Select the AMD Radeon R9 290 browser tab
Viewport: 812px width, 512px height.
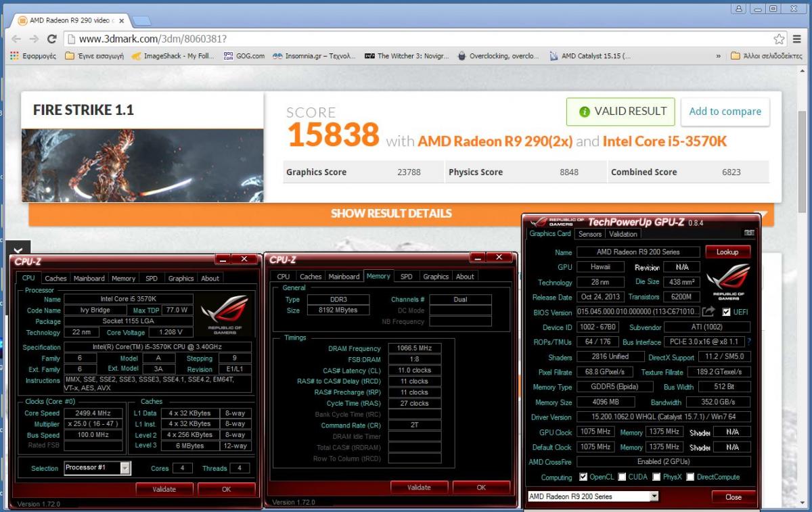[71, 20]
